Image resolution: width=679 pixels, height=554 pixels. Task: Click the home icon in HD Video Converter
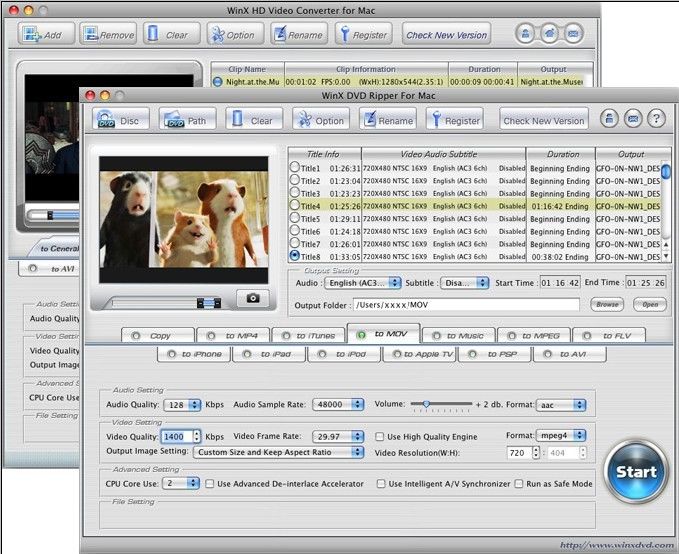click(x=549, y=33)
